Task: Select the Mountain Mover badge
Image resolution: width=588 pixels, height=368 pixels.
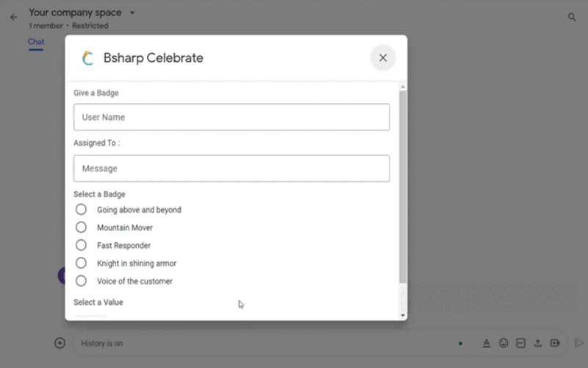Action: [81, 227]
